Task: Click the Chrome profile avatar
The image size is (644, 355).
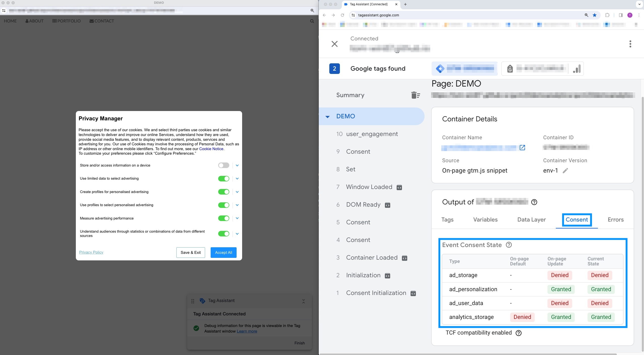Action: click(630, 15)
